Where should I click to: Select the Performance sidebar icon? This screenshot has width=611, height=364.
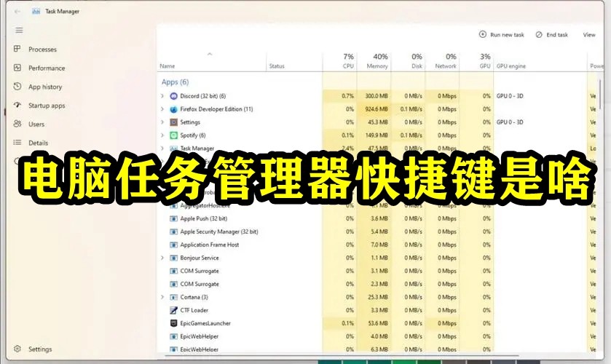17,68
